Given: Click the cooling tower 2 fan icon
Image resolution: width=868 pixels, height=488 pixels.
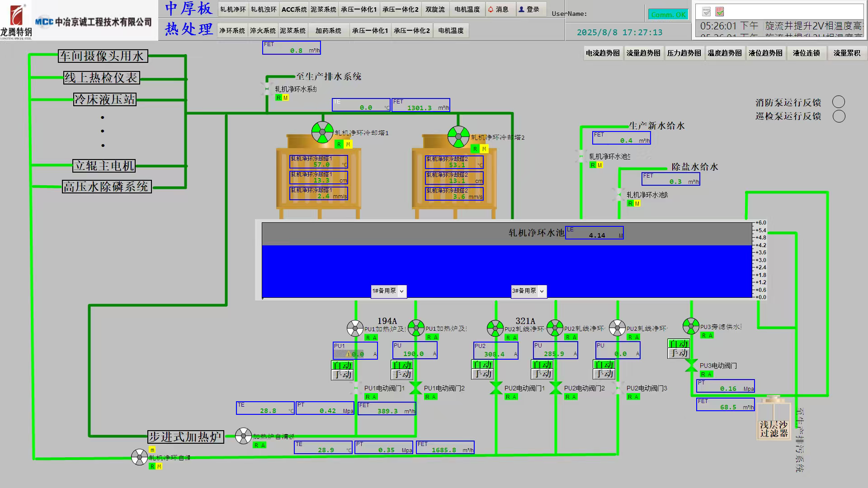Looking at the screenshot, I should pyautogui.click(x=458, y=136).
